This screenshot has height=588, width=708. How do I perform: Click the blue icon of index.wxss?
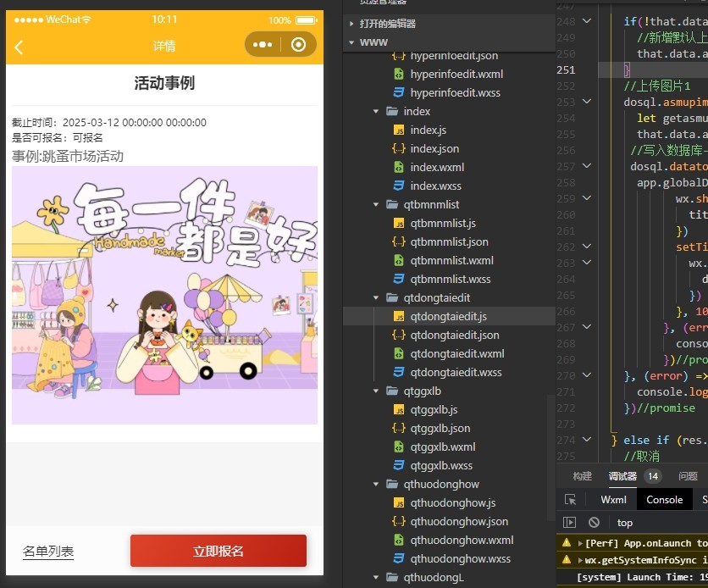tap(399, 186)
